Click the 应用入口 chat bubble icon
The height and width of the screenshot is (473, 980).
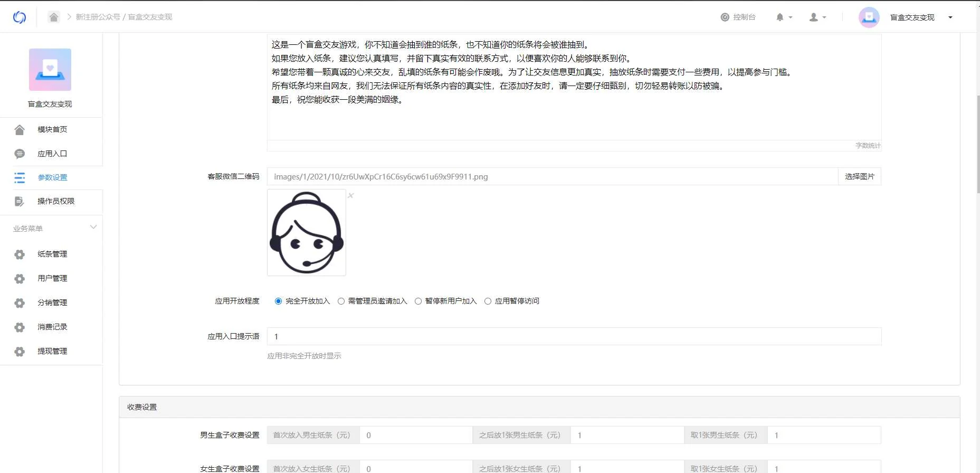[x=20, y=154]
